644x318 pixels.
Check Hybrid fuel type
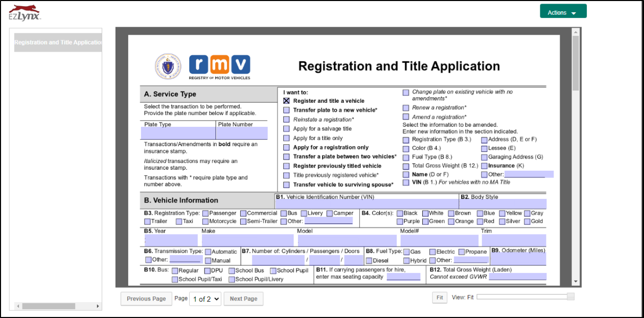point(406,260)
